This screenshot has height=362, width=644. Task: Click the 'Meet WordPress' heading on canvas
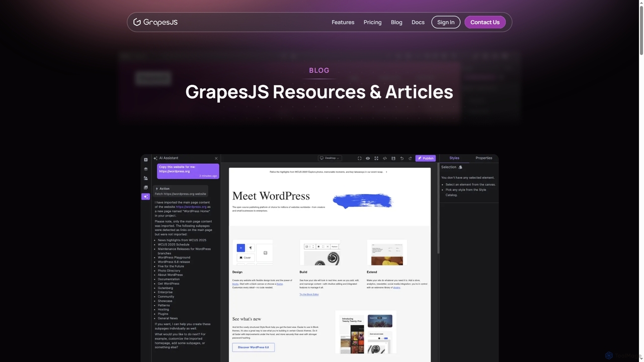[x=271, y=196]
